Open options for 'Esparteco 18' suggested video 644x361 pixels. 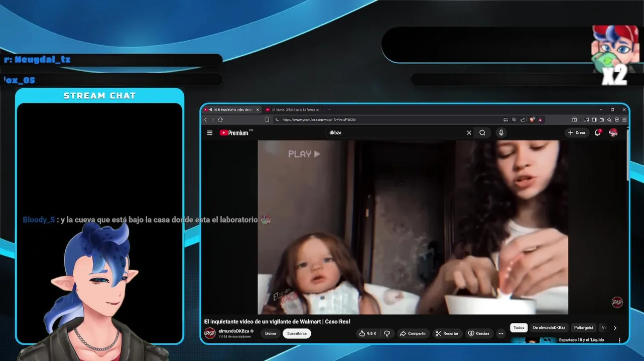619,340
